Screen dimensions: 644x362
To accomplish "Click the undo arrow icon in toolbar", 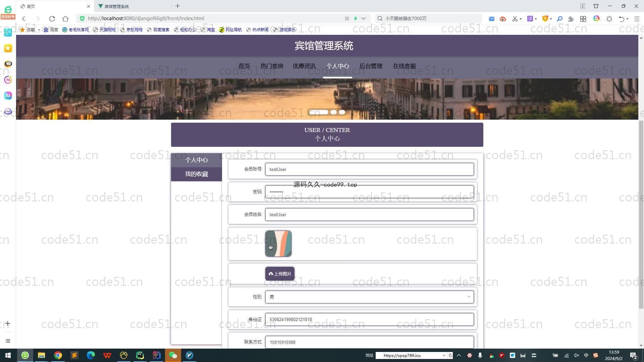I will [x=622, y=19].
